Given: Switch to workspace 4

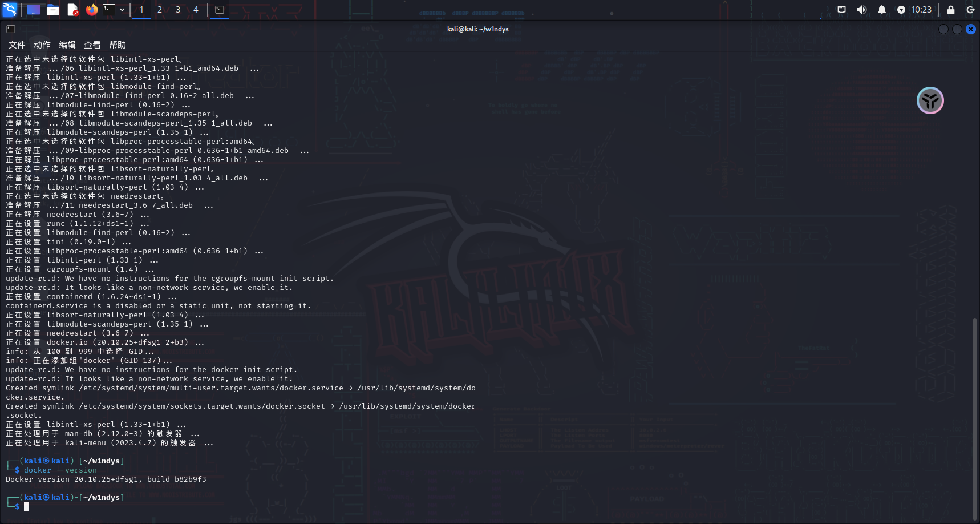Looking at the screenshot, I should click(x=196, y=10).
